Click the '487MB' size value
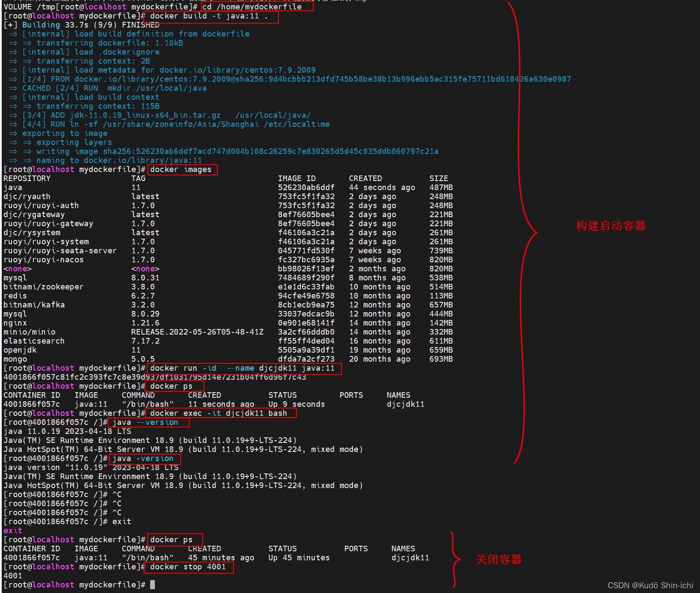This screenshot has width=700, height=593. [441, 187]
